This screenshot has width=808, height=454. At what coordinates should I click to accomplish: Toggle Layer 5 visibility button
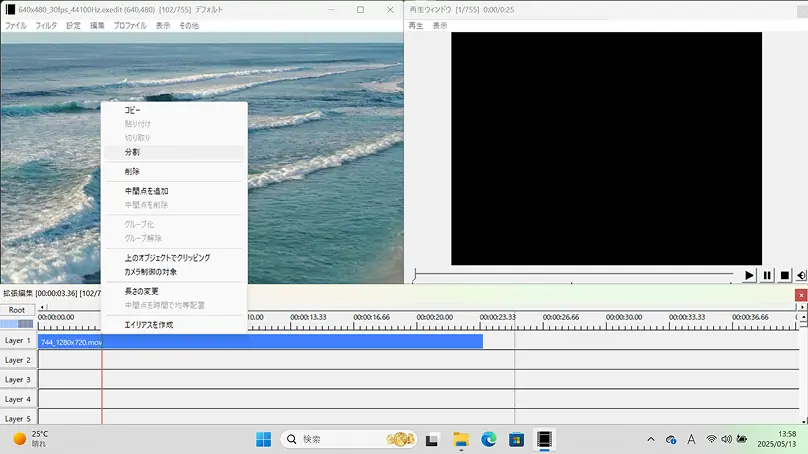[18, 418]
